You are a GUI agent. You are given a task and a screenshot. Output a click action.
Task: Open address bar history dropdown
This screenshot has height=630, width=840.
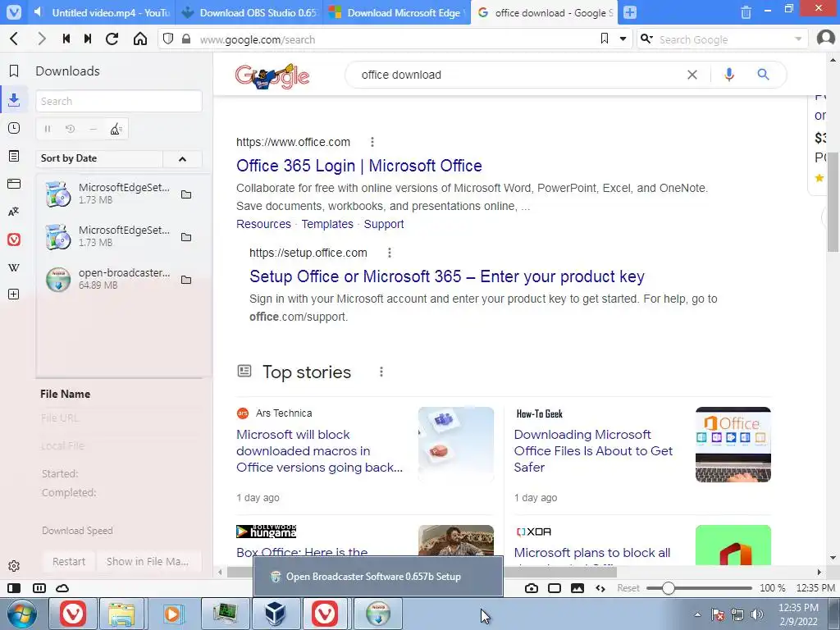(623, 39)
